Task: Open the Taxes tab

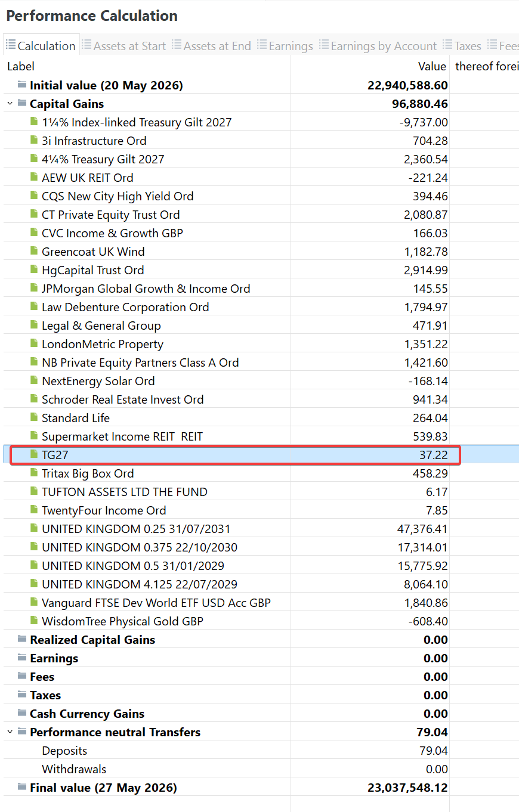Action: tap(462, 46)
